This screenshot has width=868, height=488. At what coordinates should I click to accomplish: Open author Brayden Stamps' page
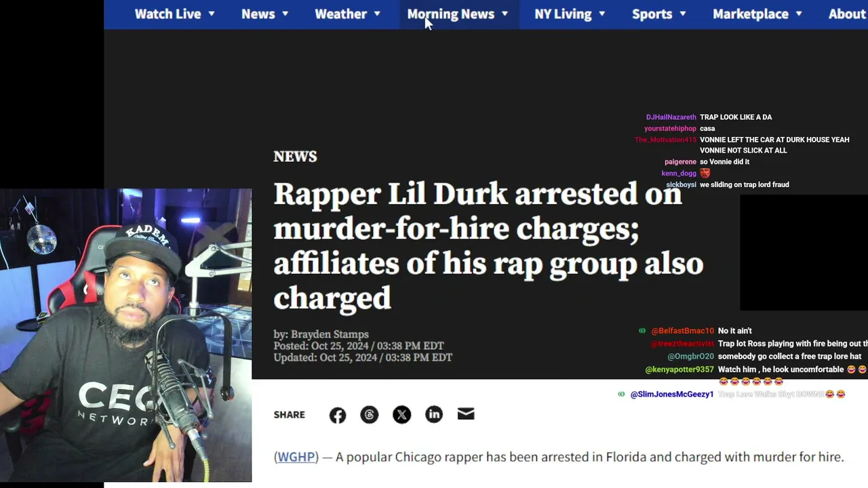pyautogui.click(x=330, y=334)
